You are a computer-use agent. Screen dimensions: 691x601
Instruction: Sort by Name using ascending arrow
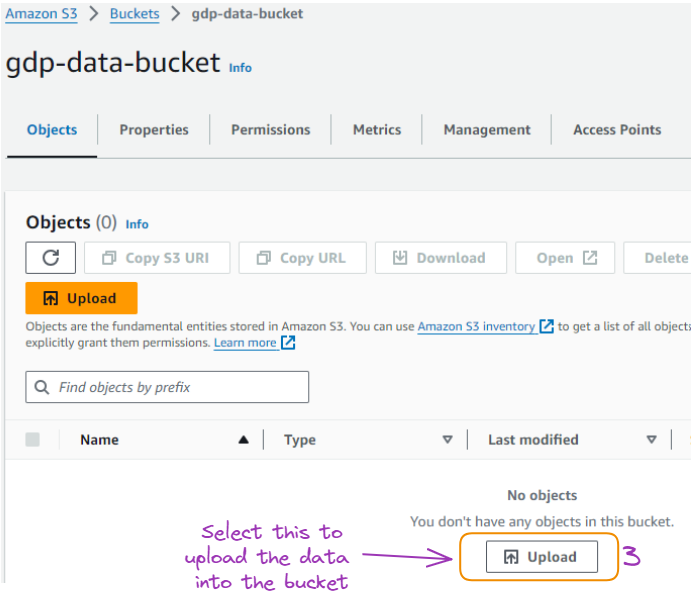243,440
